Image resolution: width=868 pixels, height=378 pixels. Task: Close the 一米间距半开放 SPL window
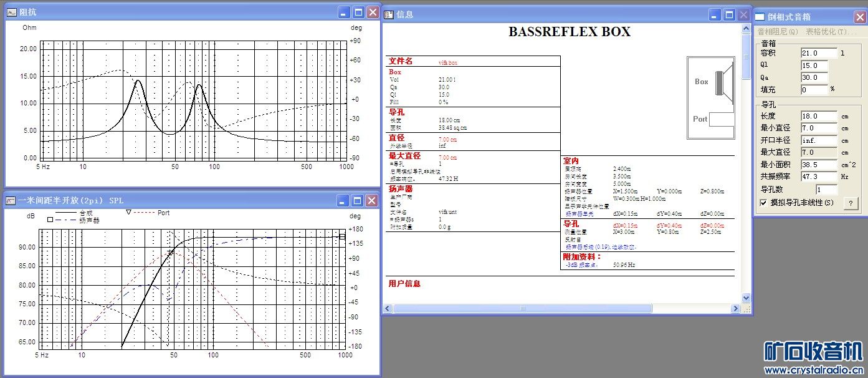tap(372, 200)
